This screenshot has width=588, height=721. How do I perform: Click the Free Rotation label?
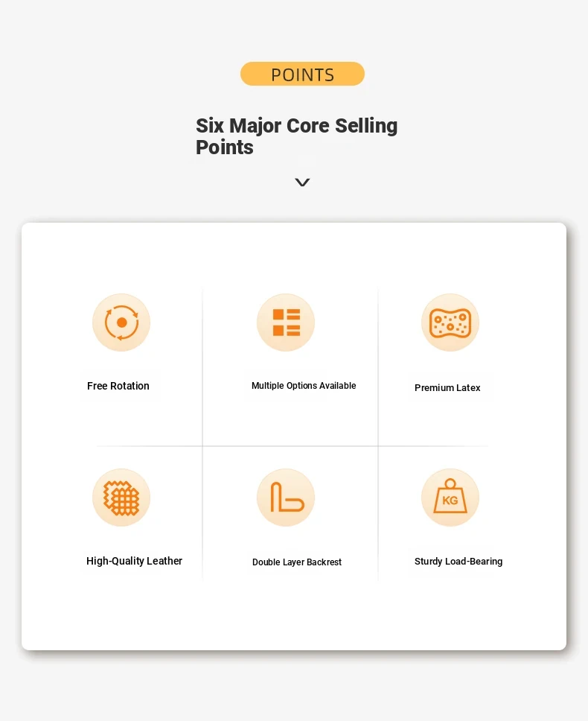click(118, 386)
